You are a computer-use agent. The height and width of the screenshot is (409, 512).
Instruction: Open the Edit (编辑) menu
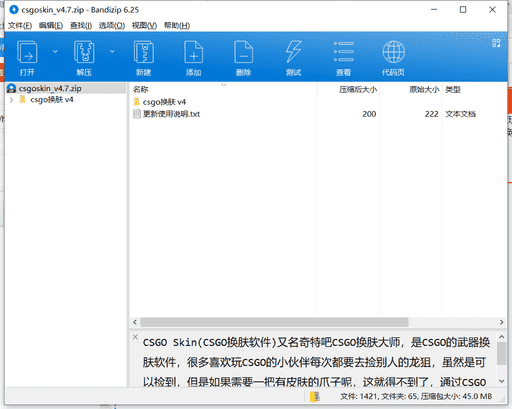(51, 26)
